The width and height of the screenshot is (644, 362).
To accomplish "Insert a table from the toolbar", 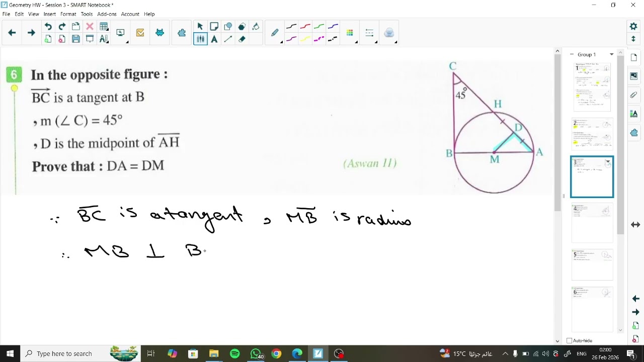I will point(104,26).
